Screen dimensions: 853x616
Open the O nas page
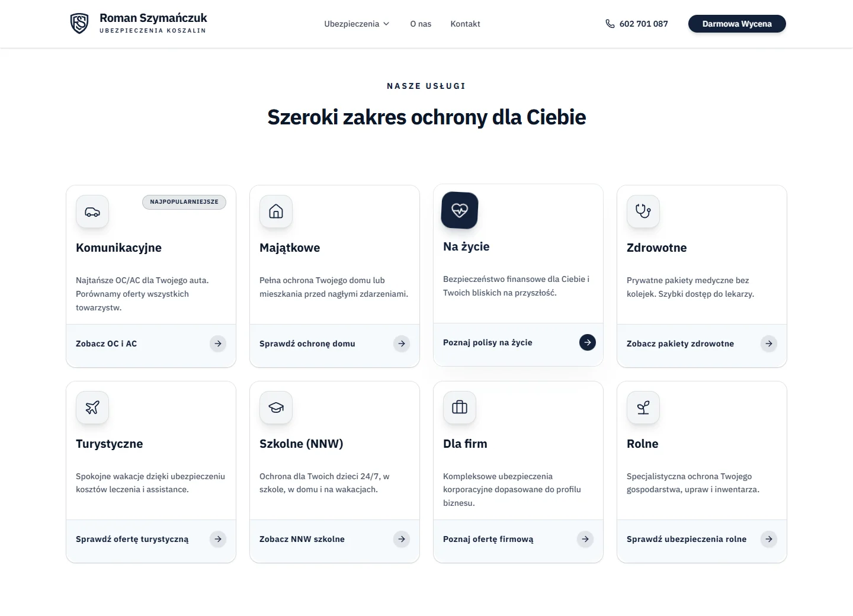pyautogui.click(x=421, y=24)
